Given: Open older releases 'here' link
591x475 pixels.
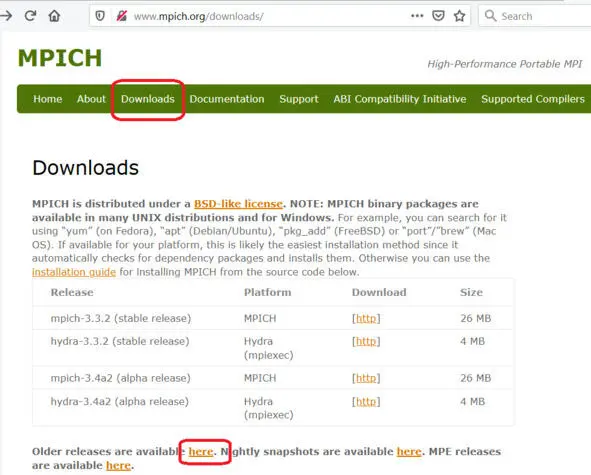Looking at the screenshot, I should click(201, 451).
